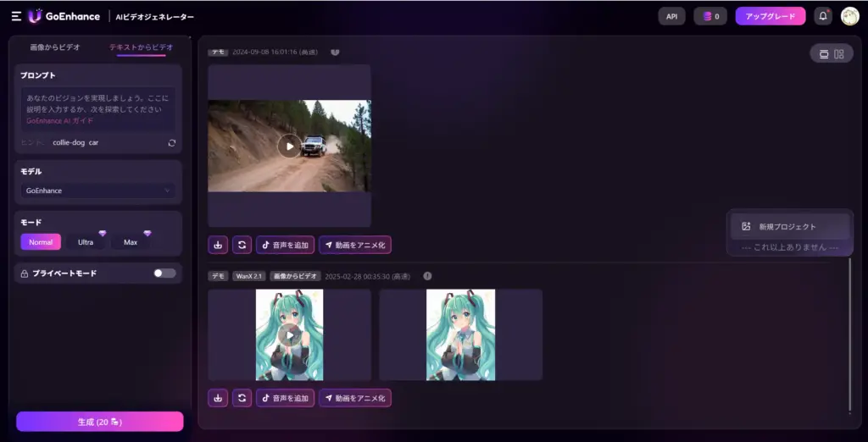Click 音声を追加 under the Miku video
868x442 pixels.
(x=285, y=398)
